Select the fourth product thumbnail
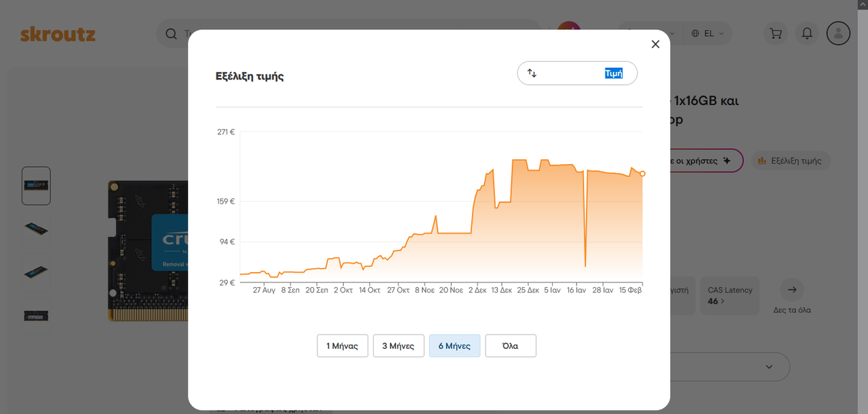The width and height of the screenshot is (868, 414). [x=36, y=315]
